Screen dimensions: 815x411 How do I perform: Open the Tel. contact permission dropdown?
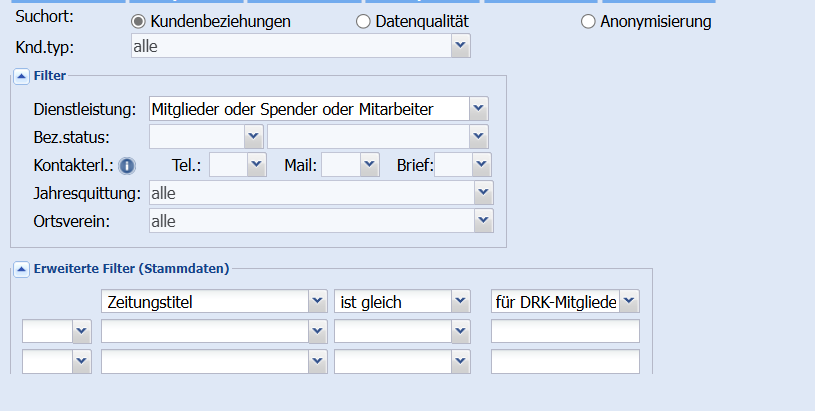pos(256,164)
